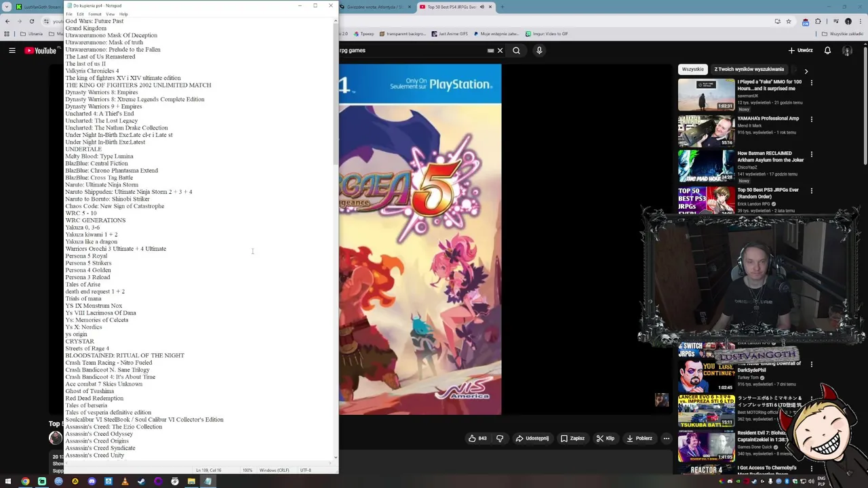This screenshot has height=488, width=868.
Task: Open the Help menu in Notepad
Action: pyautogui.click(x=123, y=14)
